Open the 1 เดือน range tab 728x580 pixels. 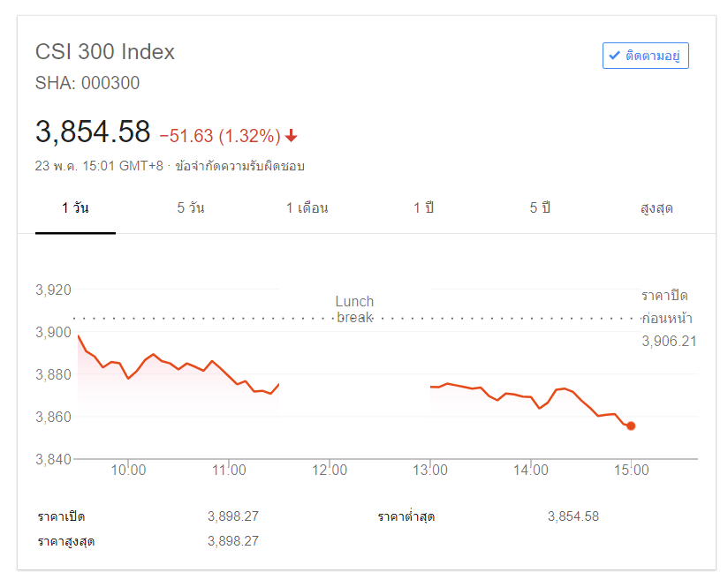307,208
